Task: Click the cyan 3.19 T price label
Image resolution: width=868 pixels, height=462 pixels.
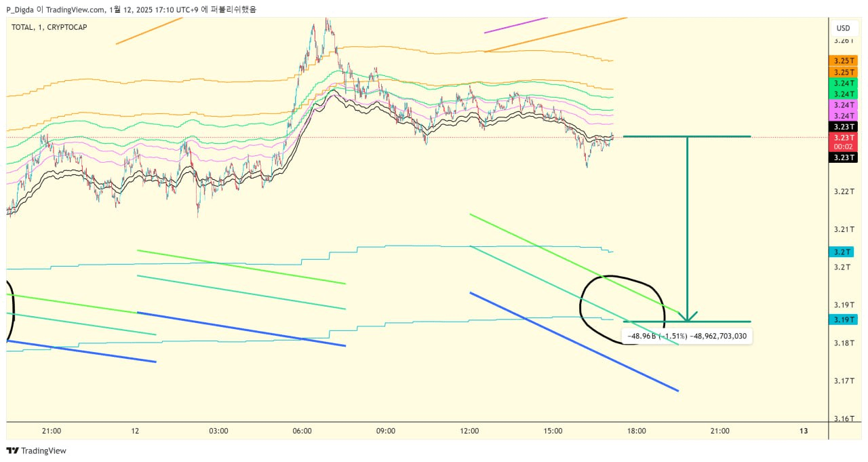Action: pyautogui.click(x=843, y=320)
